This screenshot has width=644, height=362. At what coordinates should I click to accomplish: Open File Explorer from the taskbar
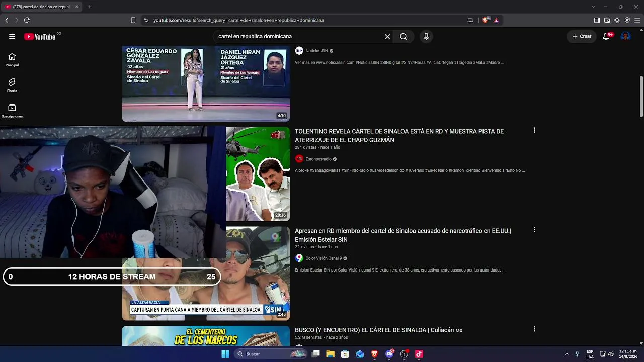[331, 354]
